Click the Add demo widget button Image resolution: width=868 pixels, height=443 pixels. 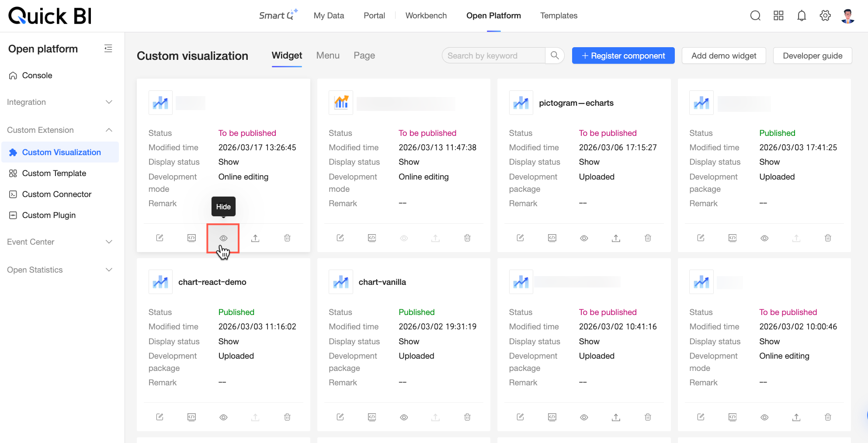point(724,55)
